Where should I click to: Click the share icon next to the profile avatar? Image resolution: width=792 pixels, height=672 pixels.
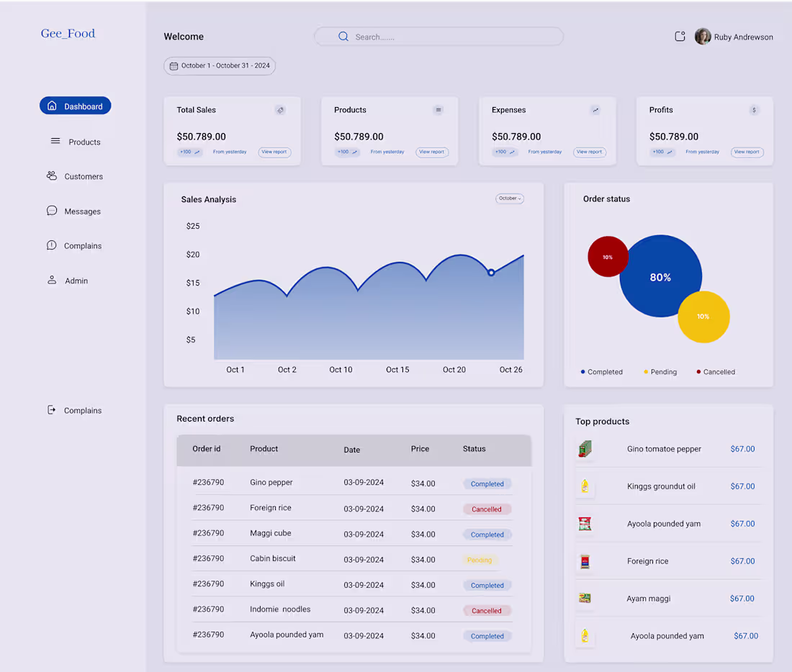[x=680, y=36]
